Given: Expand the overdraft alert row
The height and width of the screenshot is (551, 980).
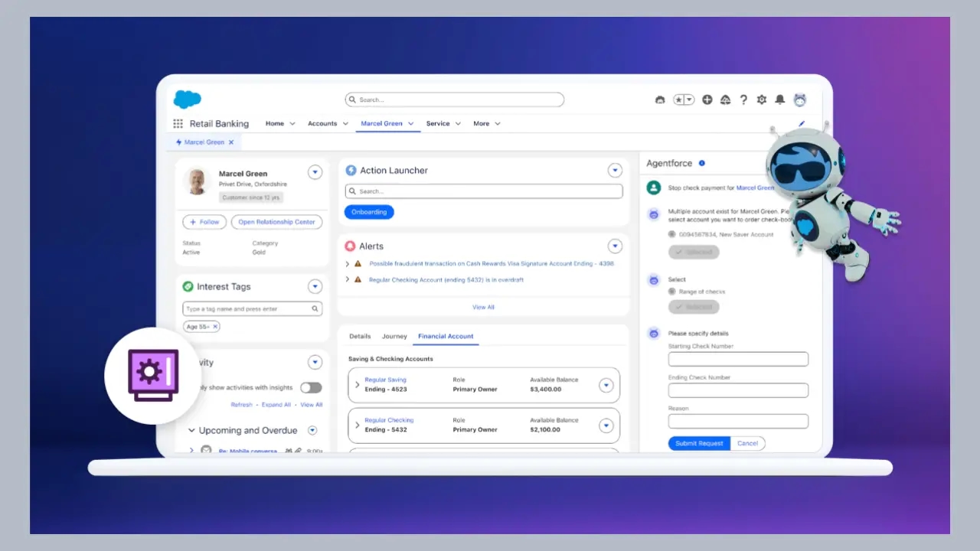Looking at the screenshot, I should click(348, 279).
